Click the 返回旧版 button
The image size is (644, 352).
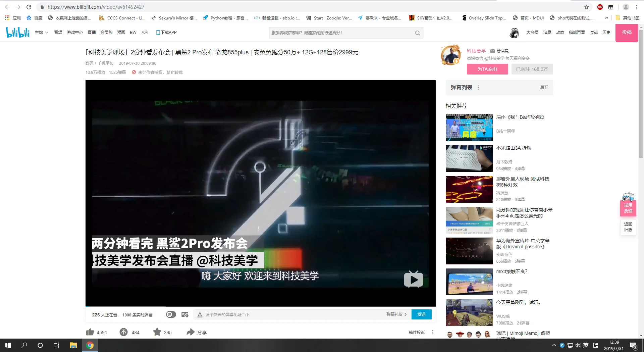click(x=628, y=227)
